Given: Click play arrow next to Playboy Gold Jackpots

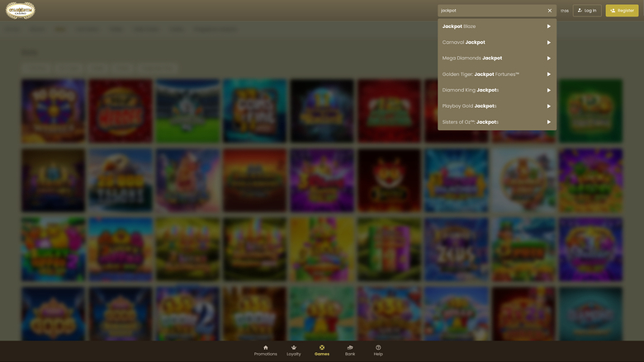Looking at the screenshot, I should tap(549, 106).
